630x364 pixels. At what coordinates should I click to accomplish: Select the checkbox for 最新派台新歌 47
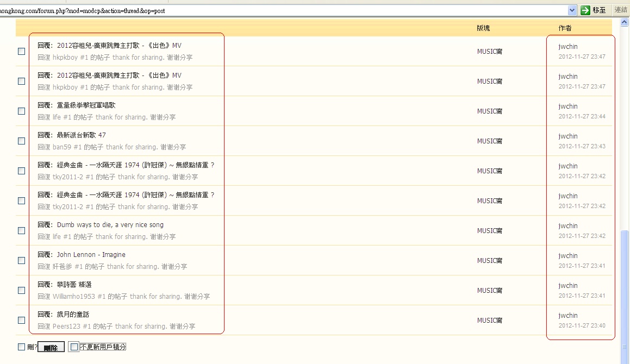pyautogui.click(x=22, y=141)
